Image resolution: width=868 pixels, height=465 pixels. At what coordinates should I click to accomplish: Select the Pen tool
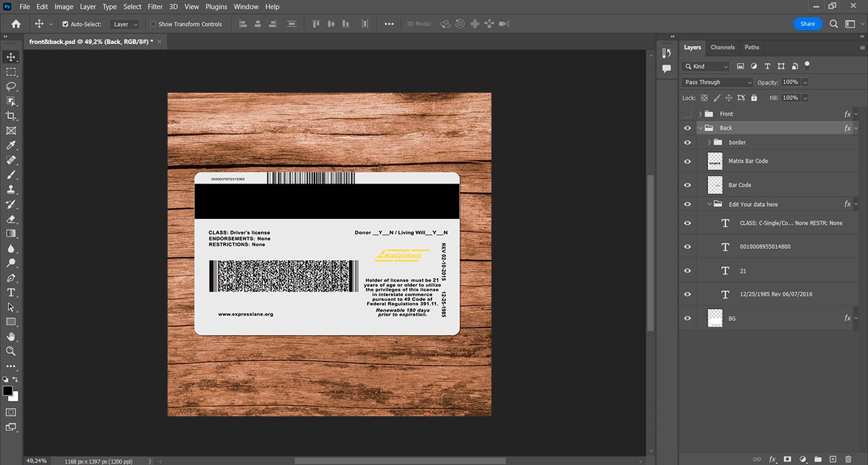tap(11, 278)
